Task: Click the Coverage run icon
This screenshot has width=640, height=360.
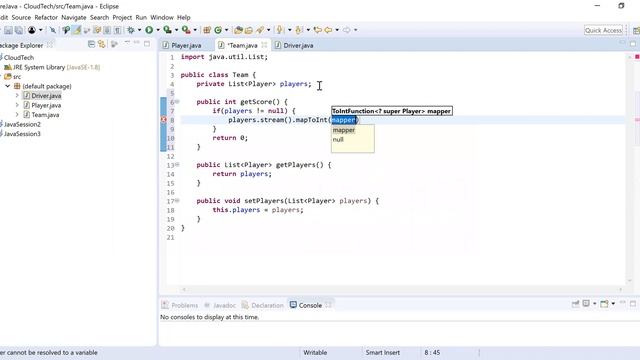Action: pyautogui.click(x=167, y=30)
